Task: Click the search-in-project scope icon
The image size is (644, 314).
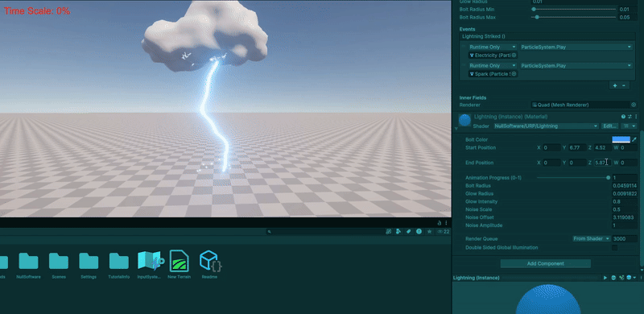Action: [389, 232]
